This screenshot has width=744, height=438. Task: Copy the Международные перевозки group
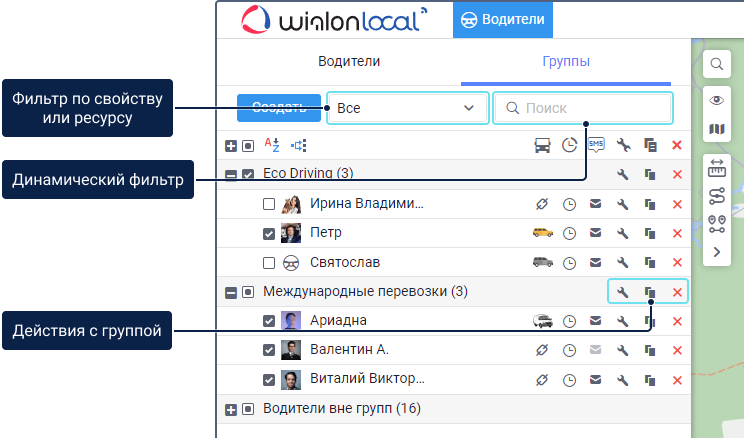point(650,292)
